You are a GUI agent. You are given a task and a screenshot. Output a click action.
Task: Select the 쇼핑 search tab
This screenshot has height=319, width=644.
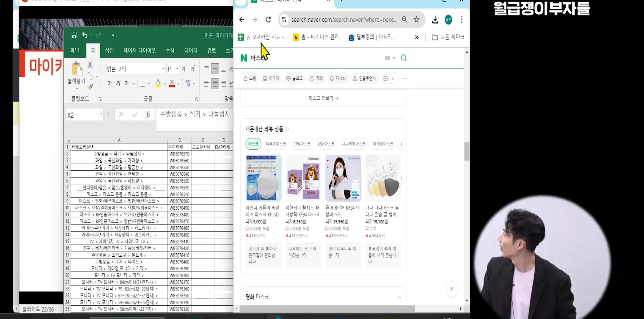250,79
